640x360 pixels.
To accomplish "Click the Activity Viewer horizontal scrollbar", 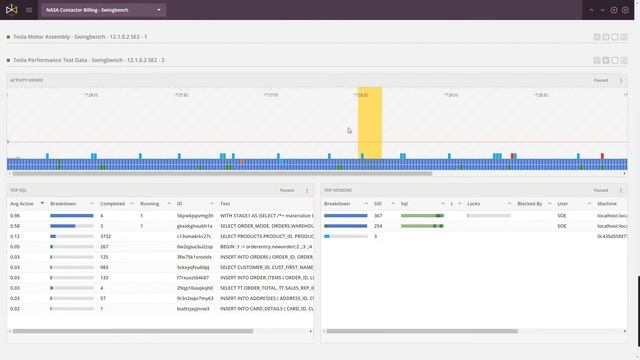I will point(222,173).
